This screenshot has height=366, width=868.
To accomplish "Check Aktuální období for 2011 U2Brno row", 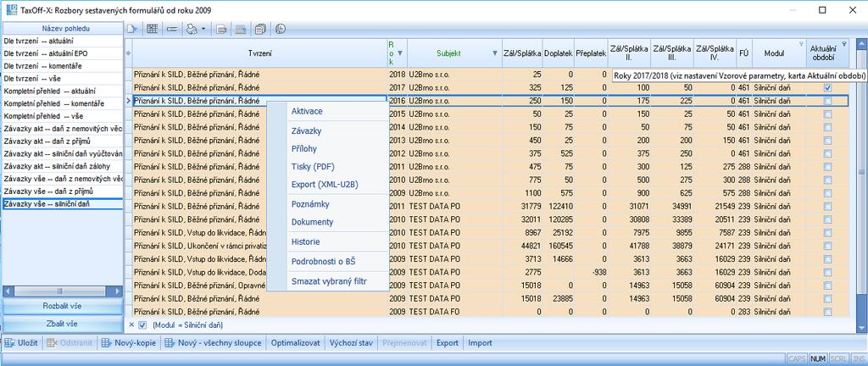I will (x=827, y=167).
